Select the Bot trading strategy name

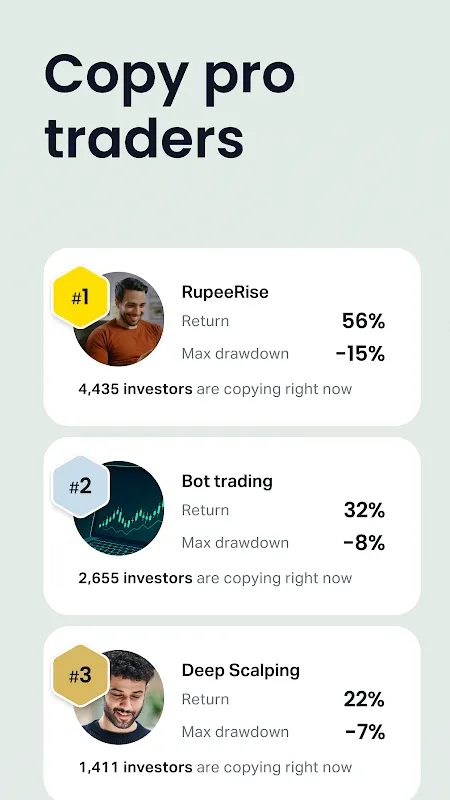pyautogui.click(x=227, y=481)
